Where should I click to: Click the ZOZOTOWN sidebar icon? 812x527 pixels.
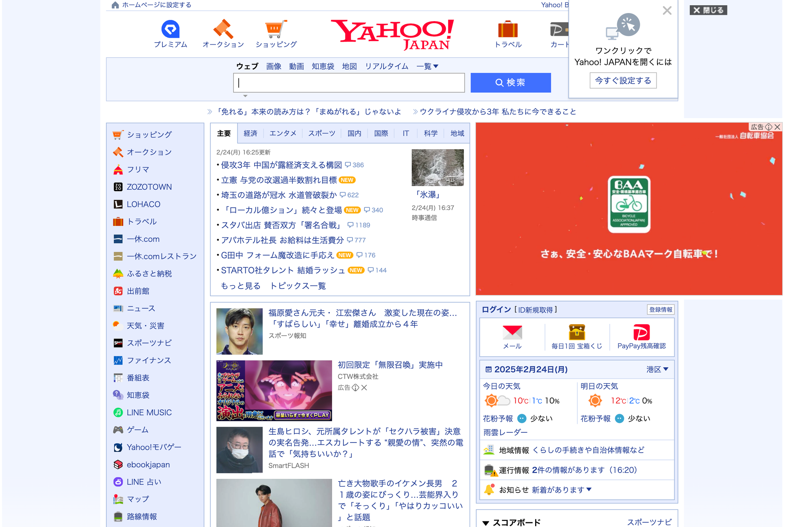point(118,187)
